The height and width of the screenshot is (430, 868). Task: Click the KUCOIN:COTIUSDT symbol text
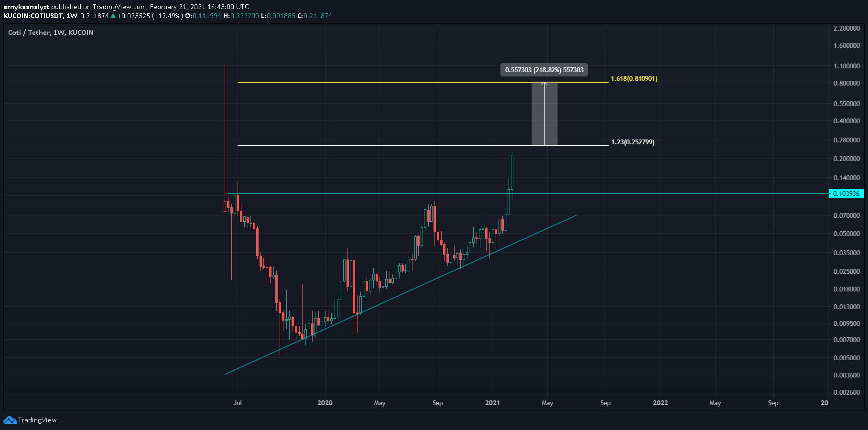click(33, 16)
